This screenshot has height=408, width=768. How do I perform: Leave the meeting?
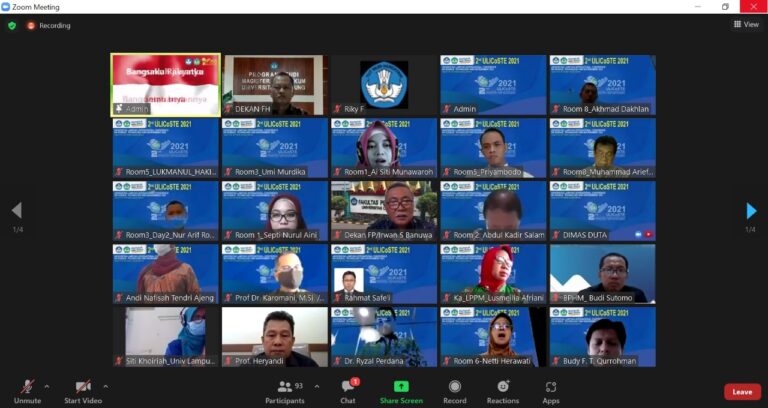[742, 392]
